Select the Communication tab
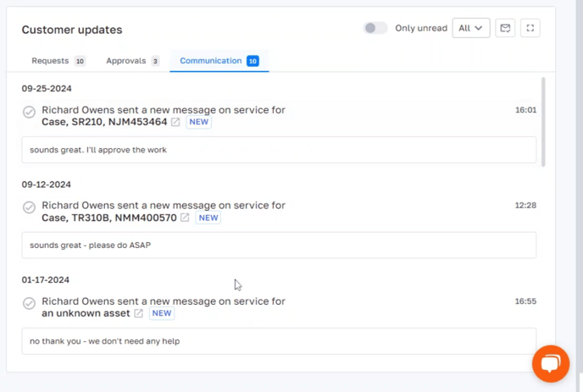Screen dimensions: 583x392 point(219,61)
